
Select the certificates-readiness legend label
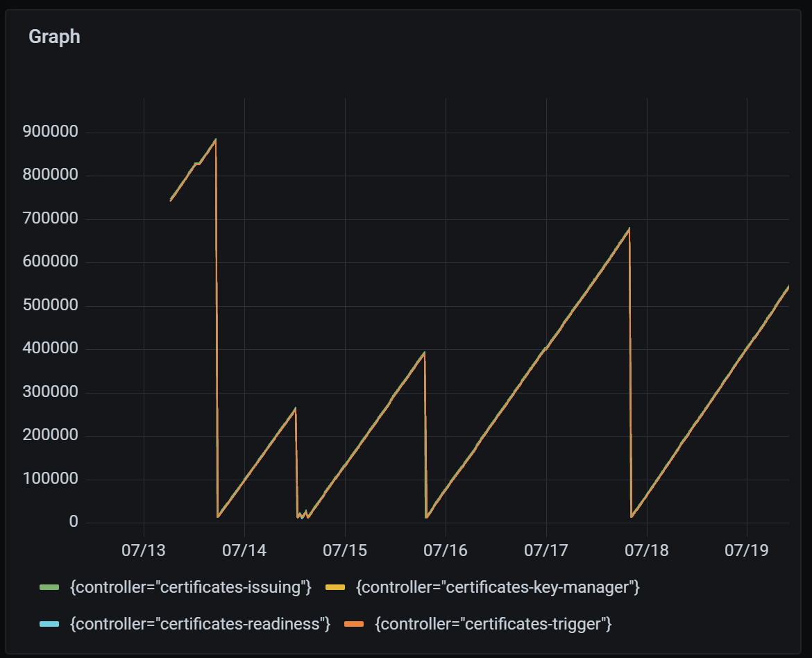pyautogui.click(x=201, y=623)
